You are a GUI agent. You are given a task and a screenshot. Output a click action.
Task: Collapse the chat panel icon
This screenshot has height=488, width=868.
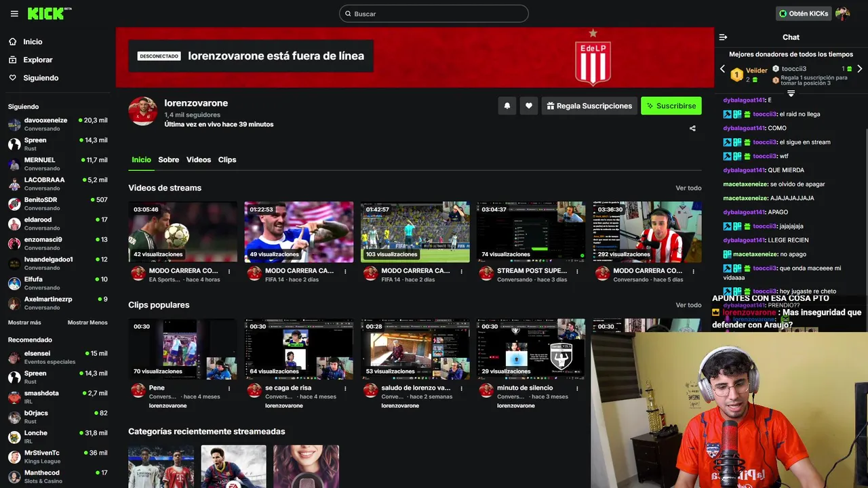[723, 37]
